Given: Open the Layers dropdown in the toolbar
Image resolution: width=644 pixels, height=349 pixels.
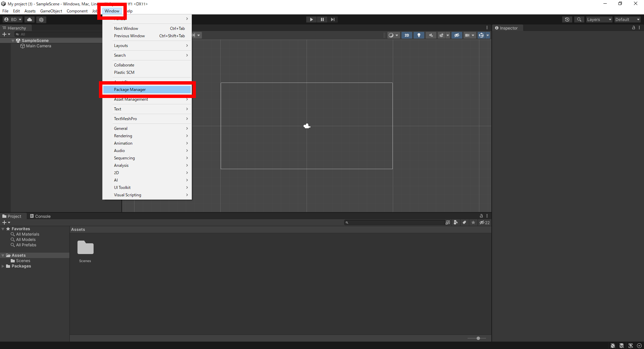Looking at the screenshot, I should pyautogui.click(x=599, y=19).
